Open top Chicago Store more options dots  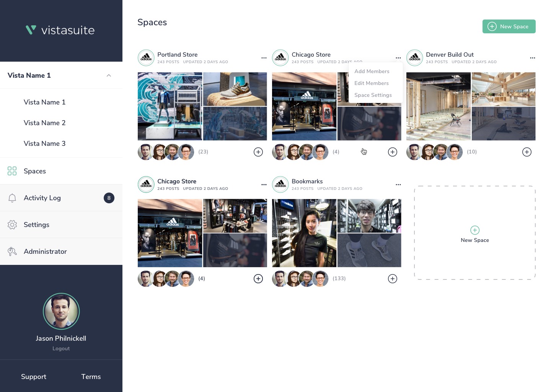point(398,58)
